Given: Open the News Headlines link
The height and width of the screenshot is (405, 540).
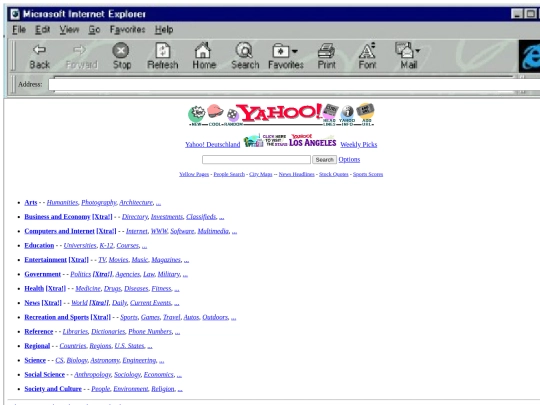Looking at the screenshot, I should (297, 174).
